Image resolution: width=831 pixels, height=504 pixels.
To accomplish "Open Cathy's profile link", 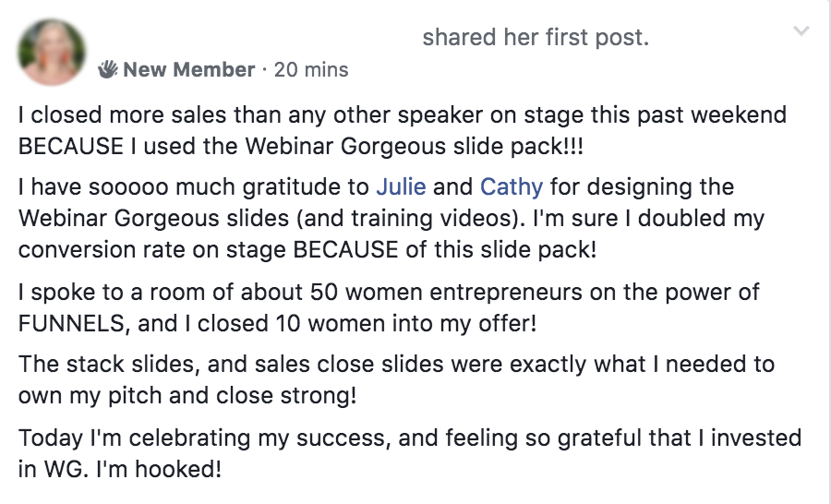I will 510,187.
